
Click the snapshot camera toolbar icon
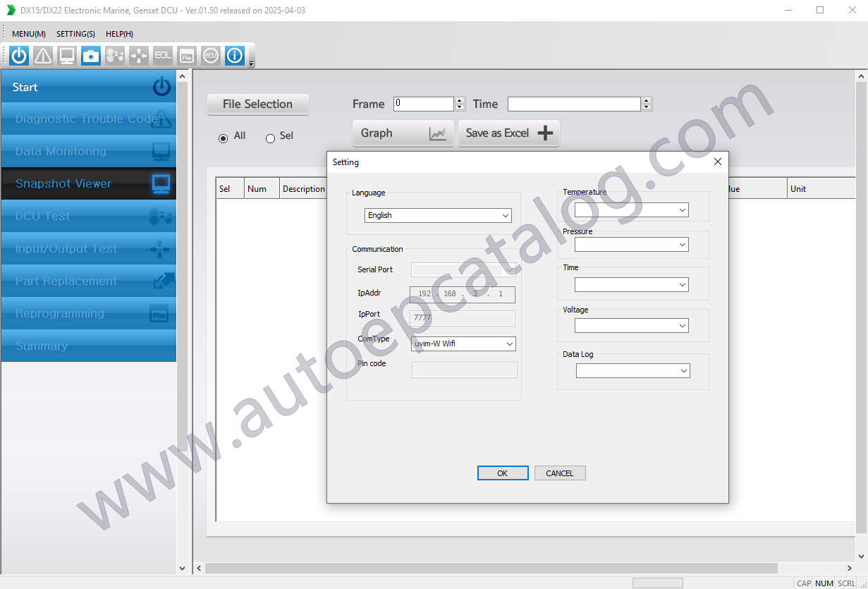coord(91,56)
